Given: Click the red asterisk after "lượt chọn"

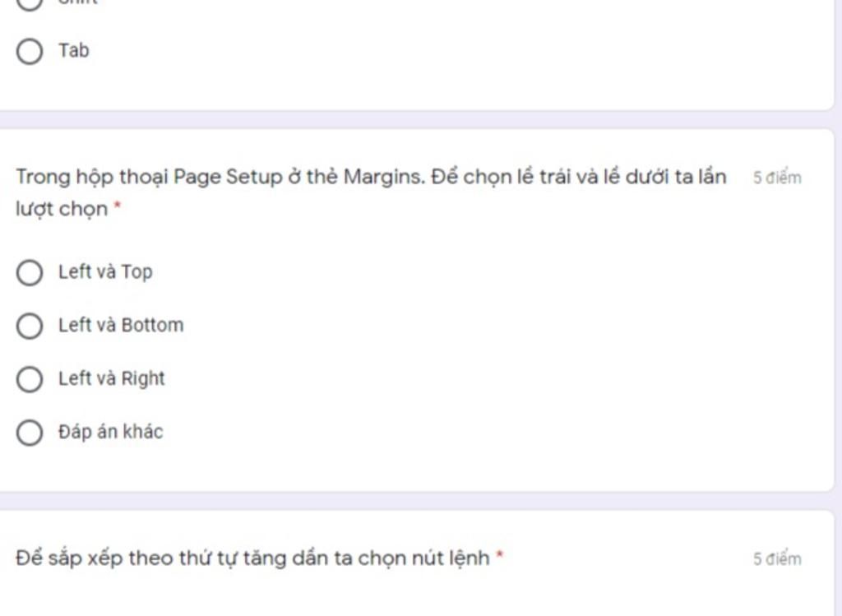Looking at the screenshot, I should point(117,208).
